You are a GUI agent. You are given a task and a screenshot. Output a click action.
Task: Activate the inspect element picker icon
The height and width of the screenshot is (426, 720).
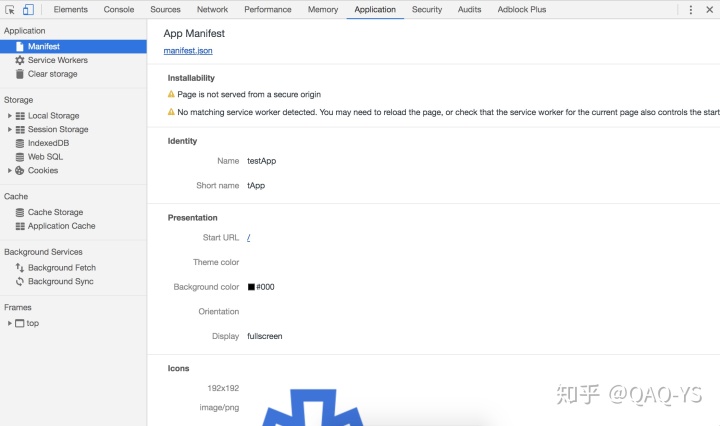coord(10,10)
